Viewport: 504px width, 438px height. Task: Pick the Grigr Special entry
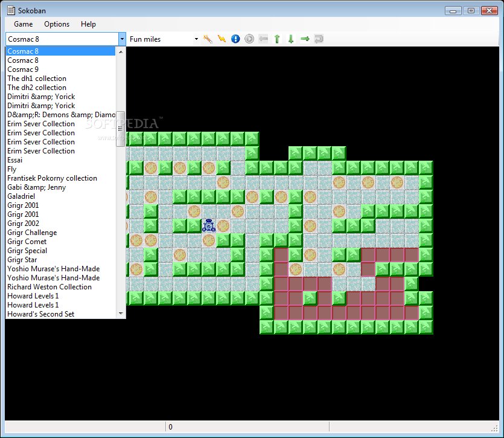point(60,251)
